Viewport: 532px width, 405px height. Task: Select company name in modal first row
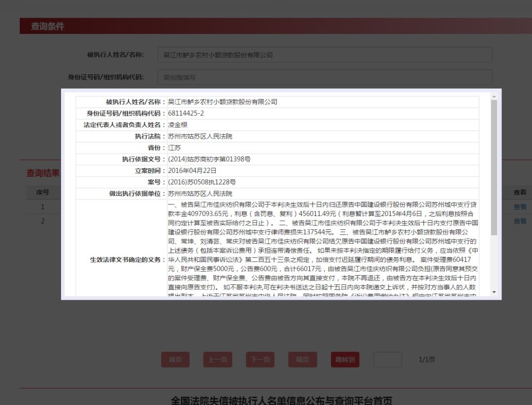[x=223, y=102]
